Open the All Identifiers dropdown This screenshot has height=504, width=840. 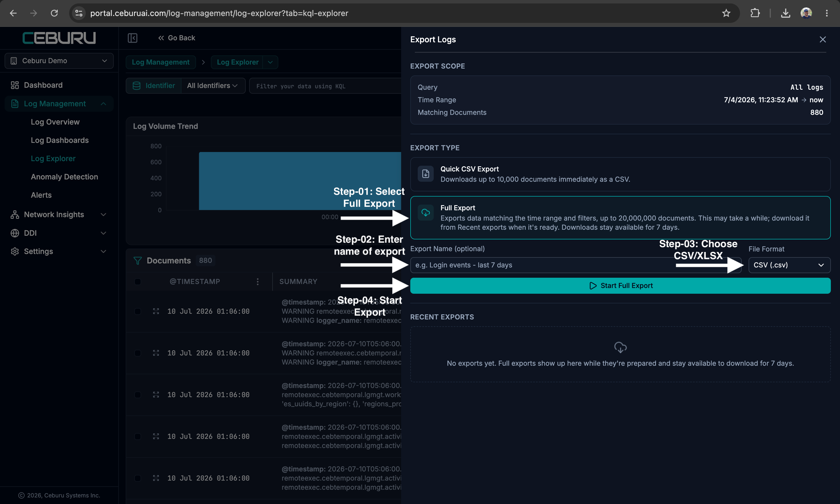pos(213,86)
